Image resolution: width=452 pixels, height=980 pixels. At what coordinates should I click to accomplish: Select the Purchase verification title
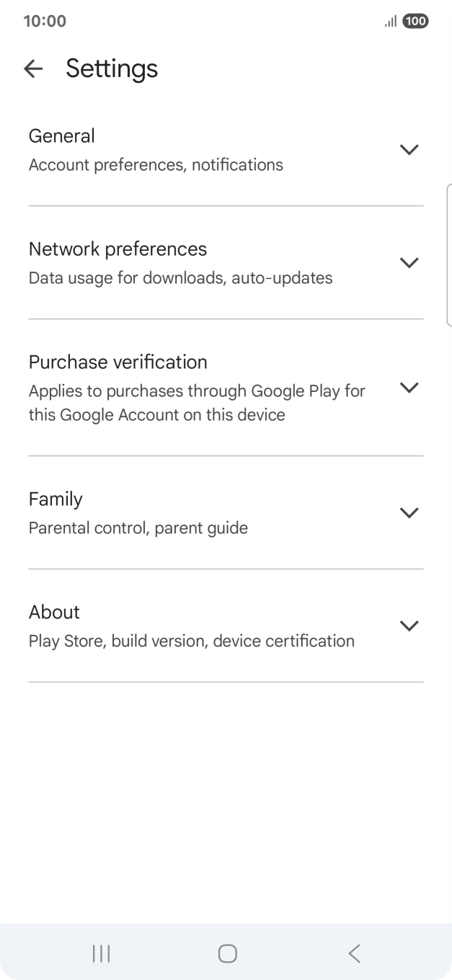[118, 362]
